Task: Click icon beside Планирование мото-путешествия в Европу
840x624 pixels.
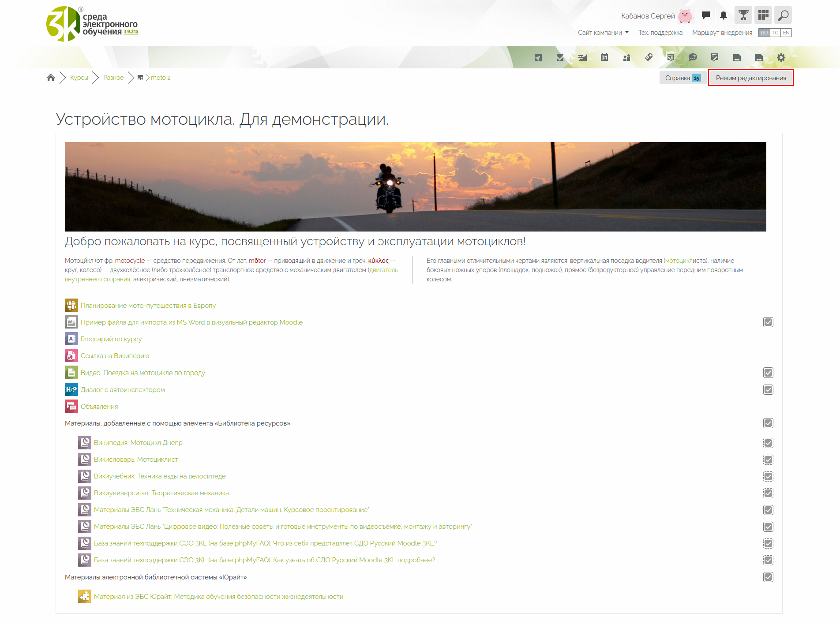Action: (x=71, y=305)
